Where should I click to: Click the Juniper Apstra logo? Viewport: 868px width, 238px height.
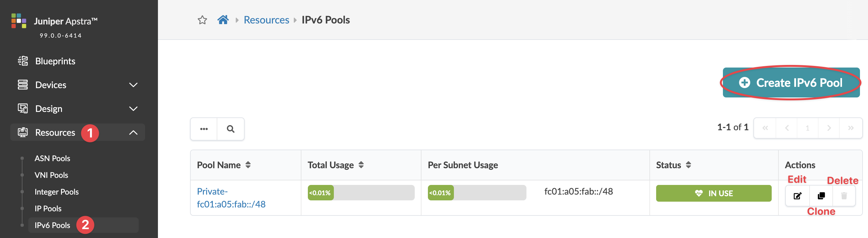click(x=19, y=21)
